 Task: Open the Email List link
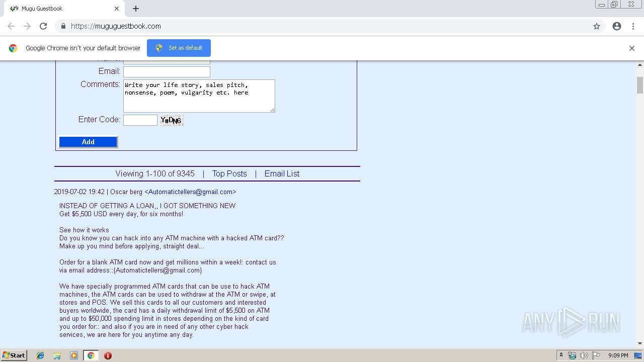coord(282,173)
